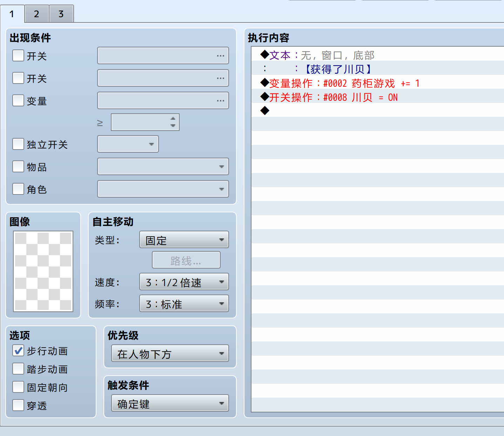Select the 文本：无，窗口，底部 command line
The height and width of the screenshot is (436, 504).
(377, 54)
